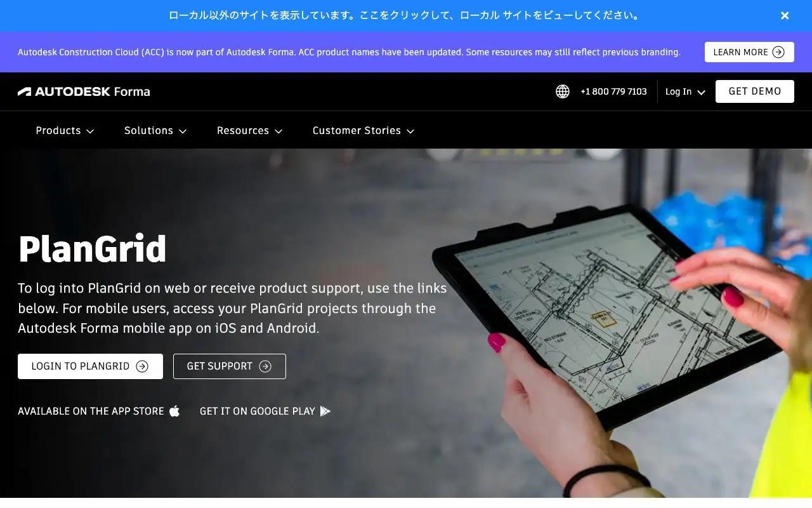Click the Japanese local site banner message
The height and width of the screenshot is (508, 812).
tap(405, 16)
